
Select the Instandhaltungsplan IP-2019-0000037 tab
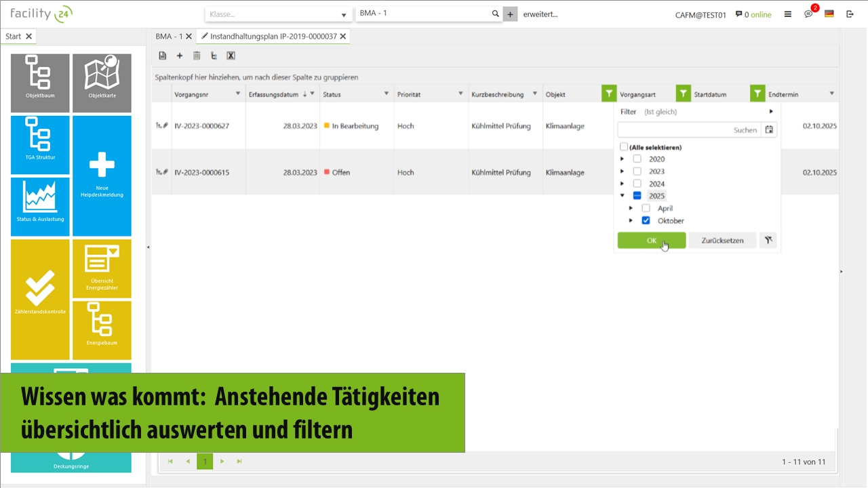274,37
